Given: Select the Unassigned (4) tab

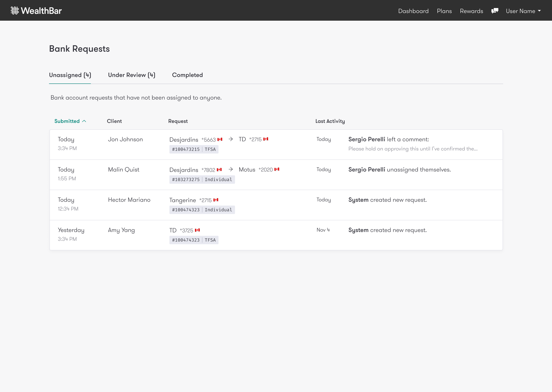Looking at the screenshot, I should coord(70,75).
